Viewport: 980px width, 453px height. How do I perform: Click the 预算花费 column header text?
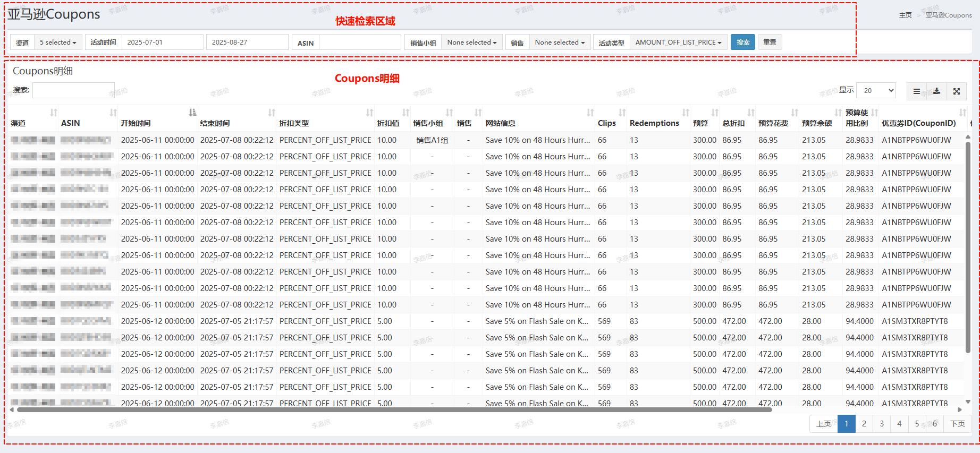pos(773,123)
